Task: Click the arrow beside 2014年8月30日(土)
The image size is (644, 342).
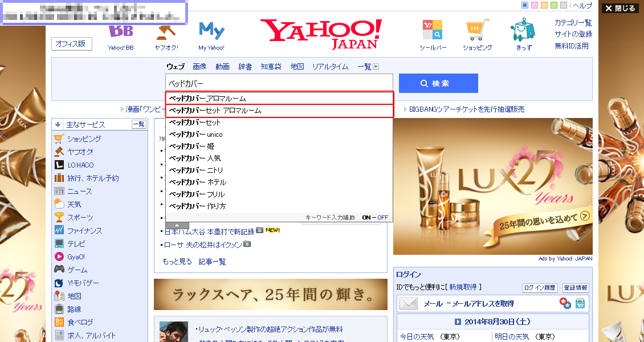Action: coord(458,322)
